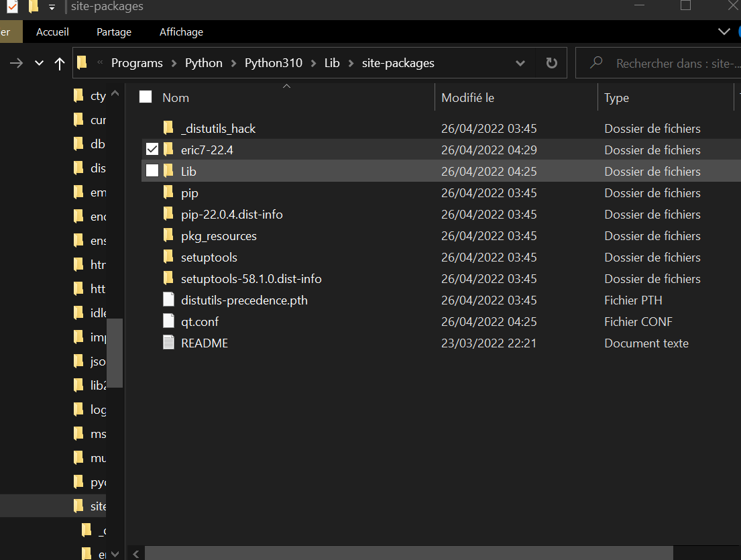Screen dimensions: 741x560
Task: Click the folder icon at address bar start
Action: 82,62
